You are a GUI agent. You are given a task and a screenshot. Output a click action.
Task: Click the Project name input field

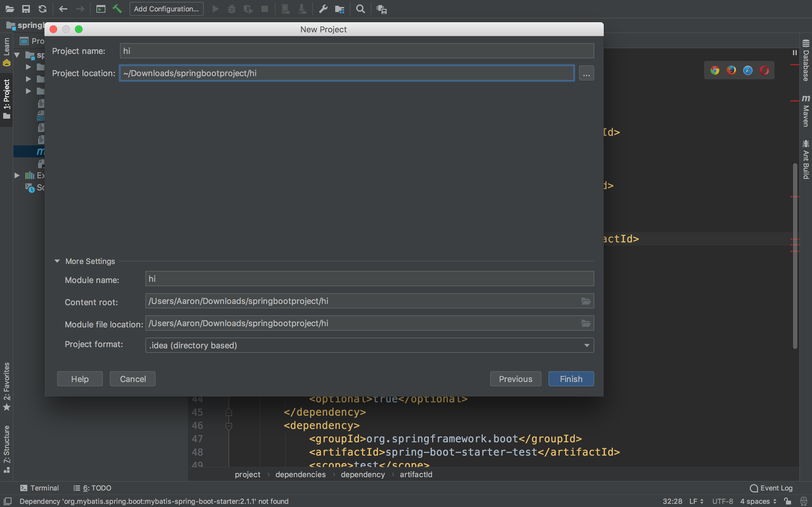click(x=356, y=51)
